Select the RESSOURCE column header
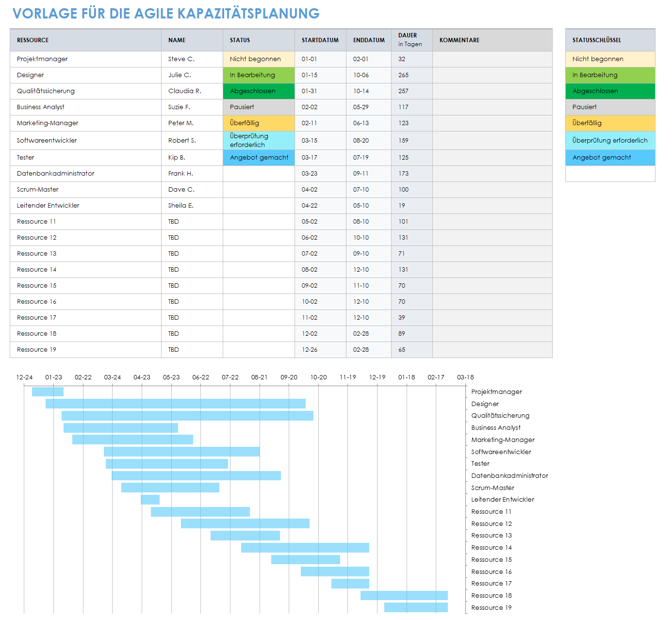Viewport: 672px width, 620px height. click(x=85, y=40)
